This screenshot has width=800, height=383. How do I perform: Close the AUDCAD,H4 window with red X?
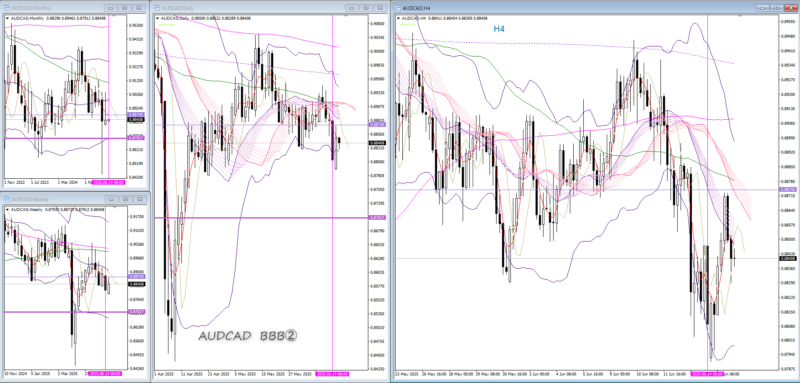click(x=790, y=8)
